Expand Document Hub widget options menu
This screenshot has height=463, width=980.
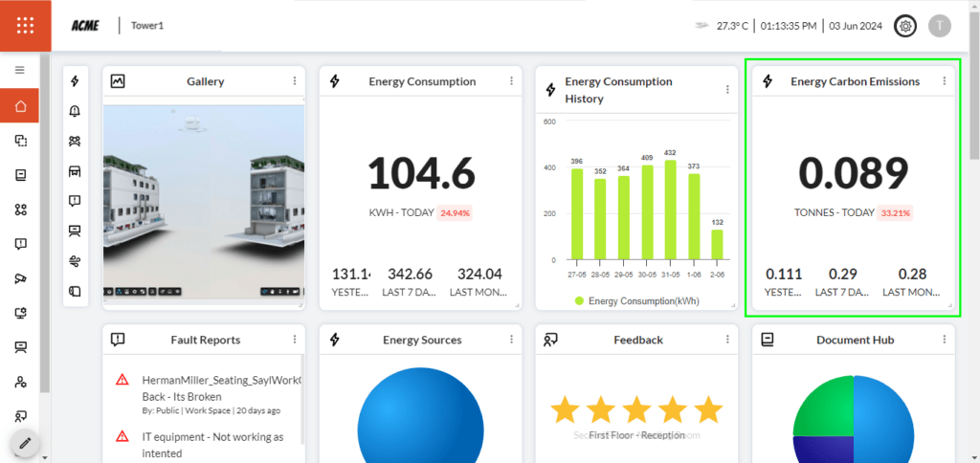(x=944, y=340)
